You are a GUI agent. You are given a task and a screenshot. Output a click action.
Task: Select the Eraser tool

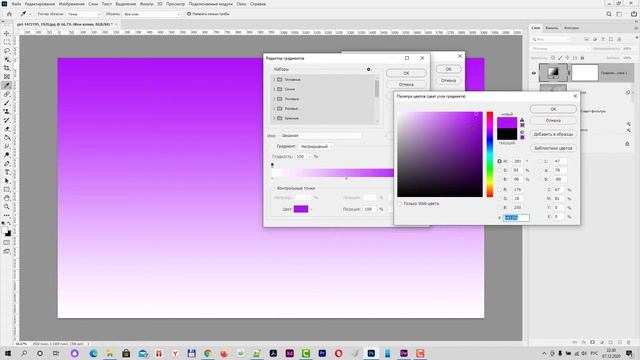click(7, 129)
